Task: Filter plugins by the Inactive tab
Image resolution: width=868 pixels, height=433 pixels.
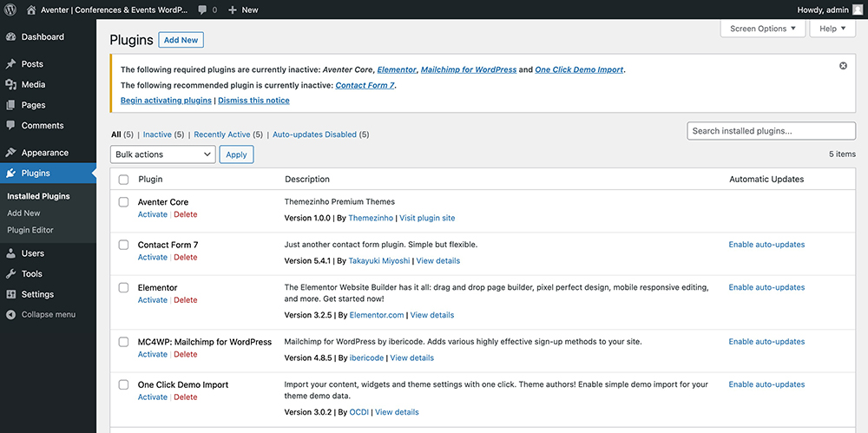Action: [x=157, y=134]
